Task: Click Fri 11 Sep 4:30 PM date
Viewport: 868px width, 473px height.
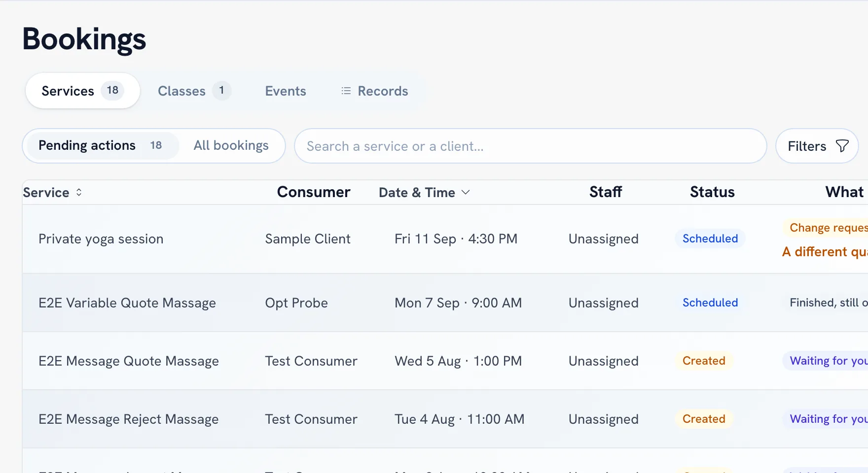Action: tap(456, 239)
